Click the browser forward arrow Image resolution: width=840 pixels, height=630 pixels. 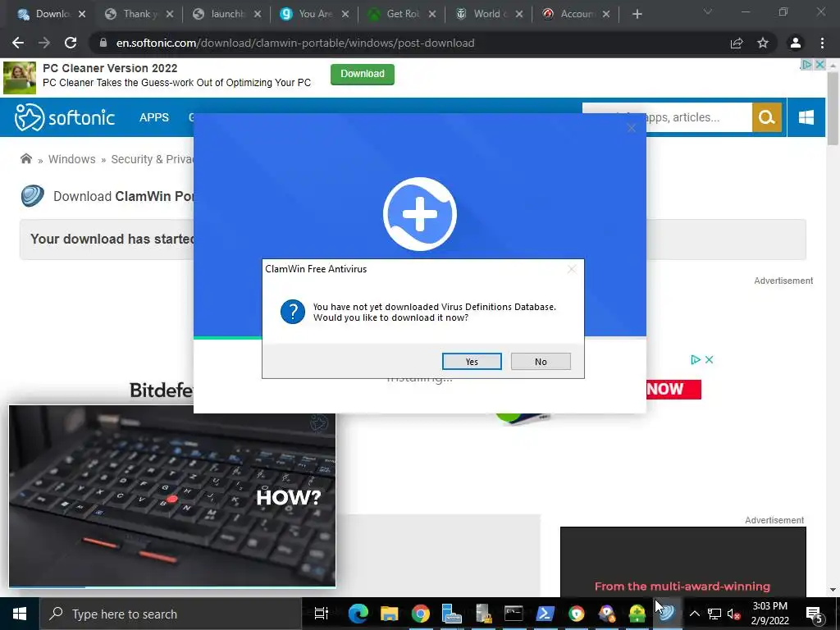tap(44, 43)
